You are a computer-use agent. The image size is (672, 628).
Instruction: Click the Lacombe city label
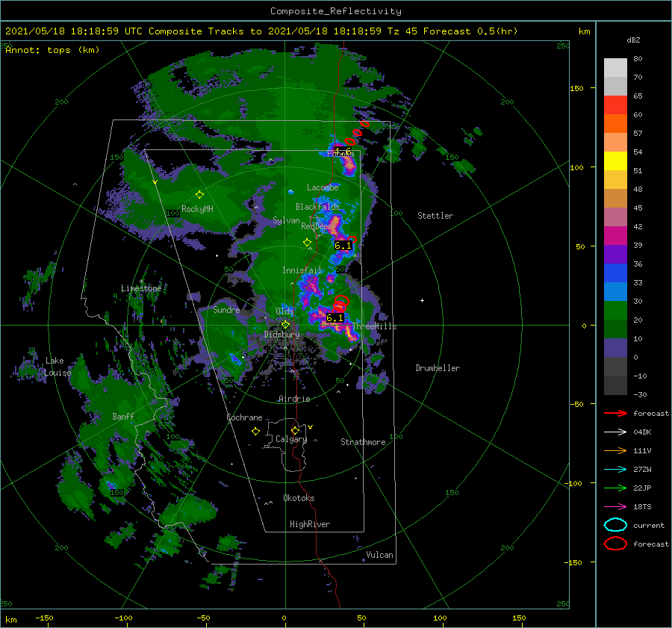[x=323, y=187]
